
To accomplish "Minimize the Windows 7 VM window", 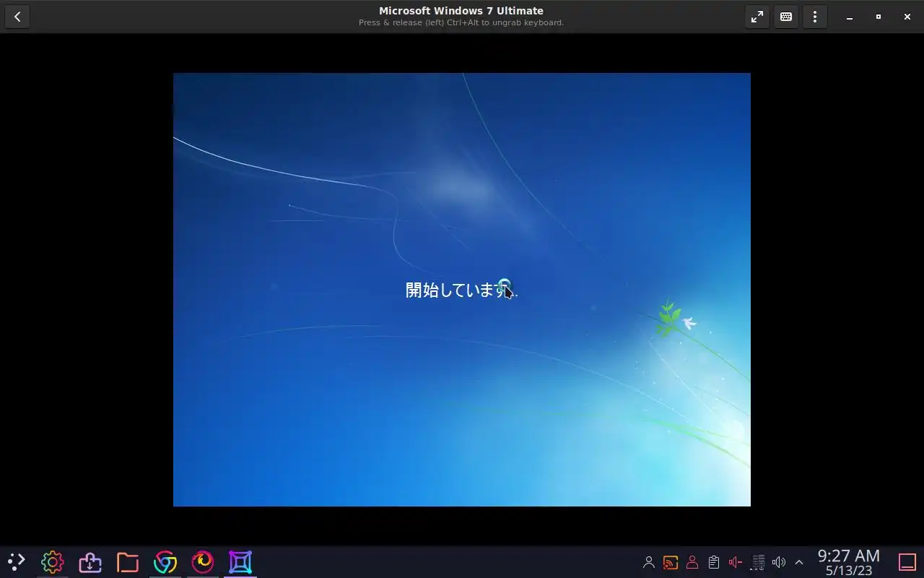I will 850,17.
